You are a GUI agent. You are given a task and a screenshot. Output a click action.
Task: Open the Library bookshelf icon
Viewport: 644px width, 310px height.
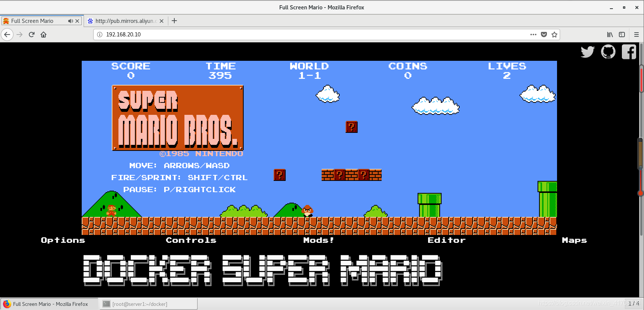610,35
